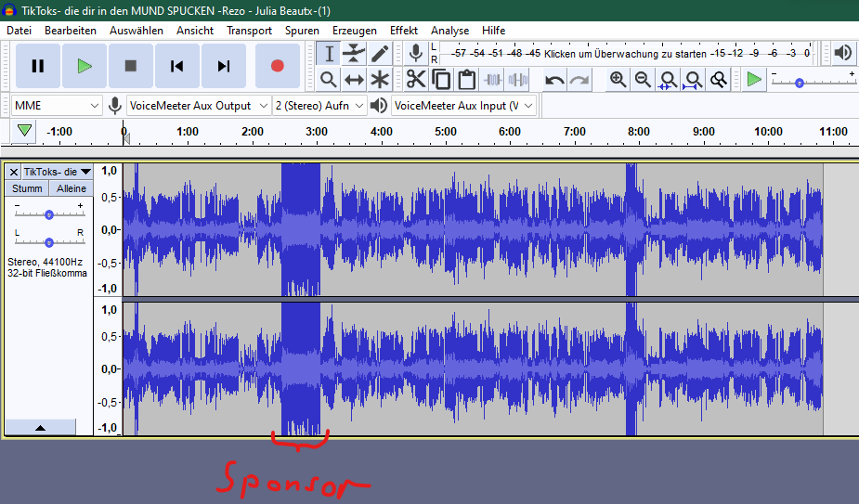
Task: Open the Transport menu
Action: [x=249, y=30]
